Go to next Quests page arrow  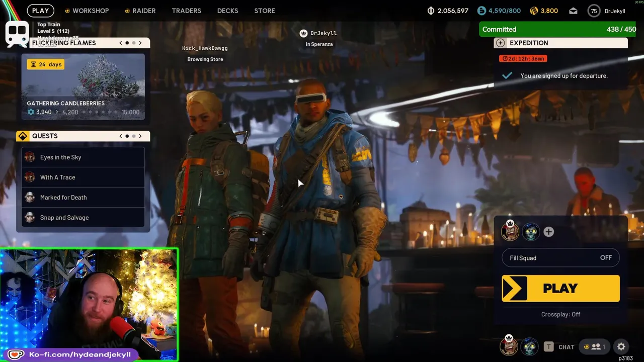[140, 136]
